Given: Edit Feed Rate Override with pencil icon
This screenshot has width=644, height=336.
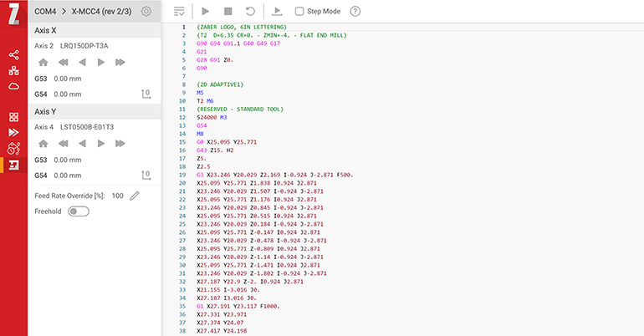Looking at the screenshot, I should tap(135, 196).
